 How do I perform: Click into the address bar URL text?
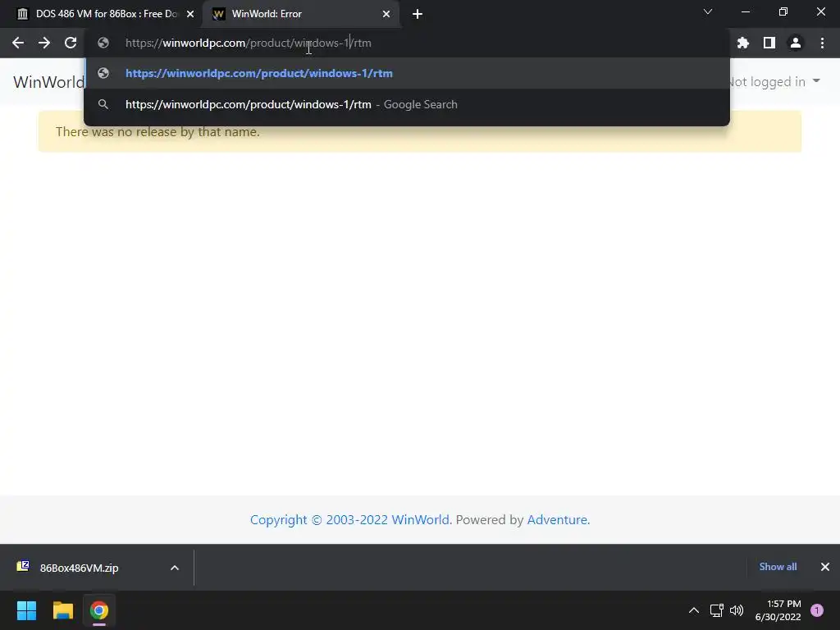(x=248, y=43)
